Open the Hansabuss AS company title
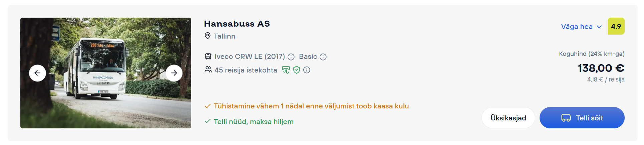This screenshot has height=145, width=644. (237, 24)
